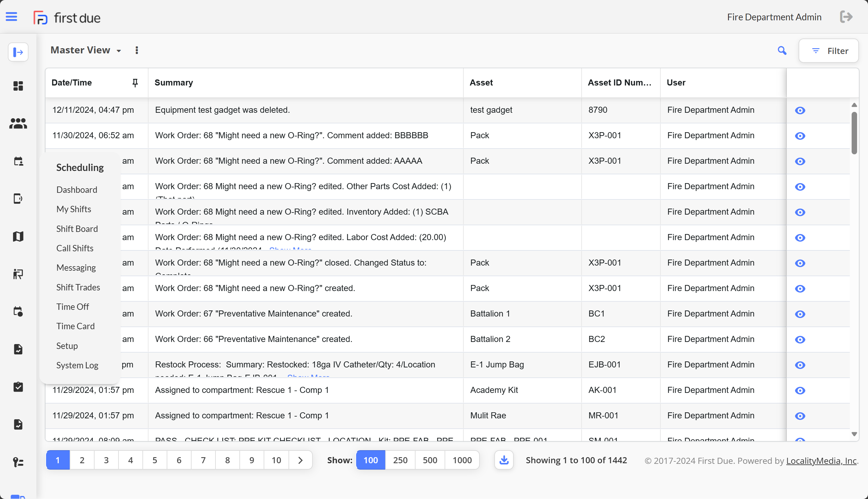
Task: View details of Comment added AAAAA entry
Action: (800, 161)
